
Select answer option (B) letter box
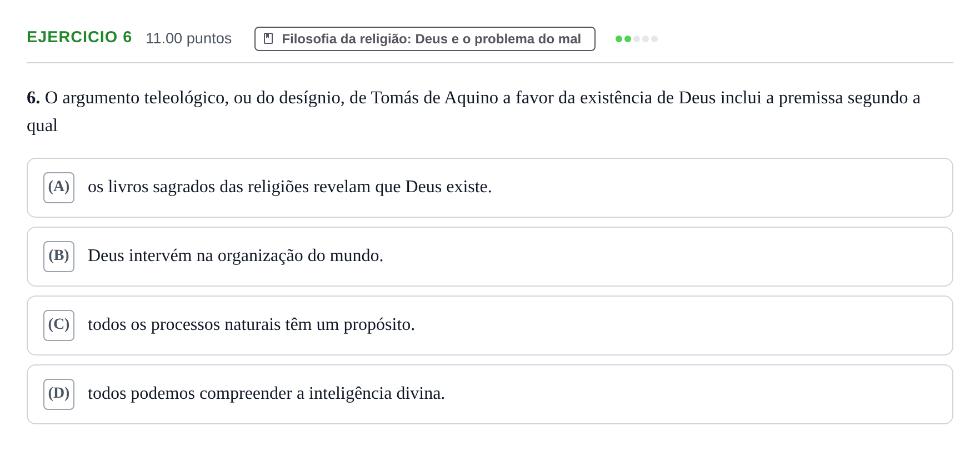point(59,257)
